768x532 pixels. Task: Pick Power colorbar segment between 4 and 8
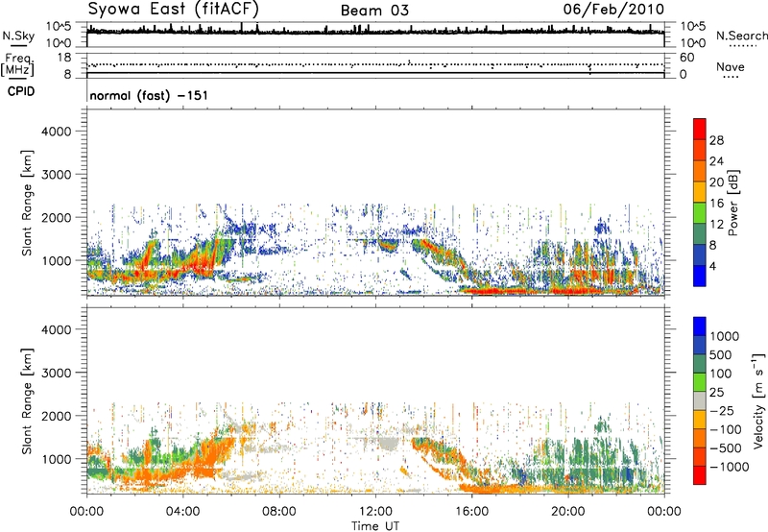700,255
